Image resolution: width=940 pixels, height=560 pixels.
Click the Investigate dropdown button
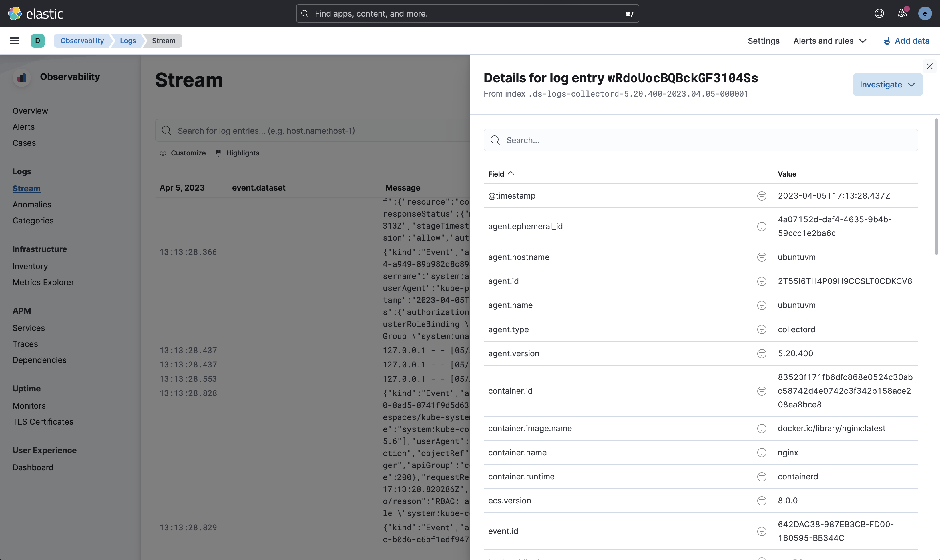pyautogui.click(x=887, y=84)
